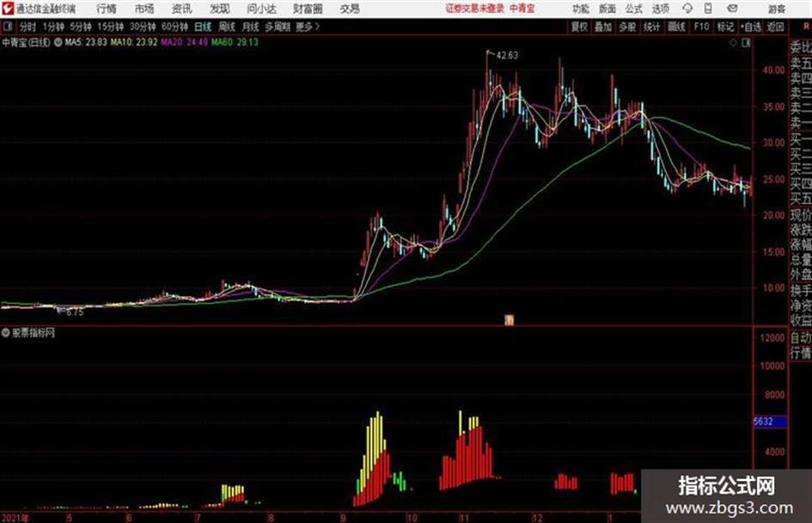Switch to 分时 intraday view
812x523 pixels.
[28, 27]
